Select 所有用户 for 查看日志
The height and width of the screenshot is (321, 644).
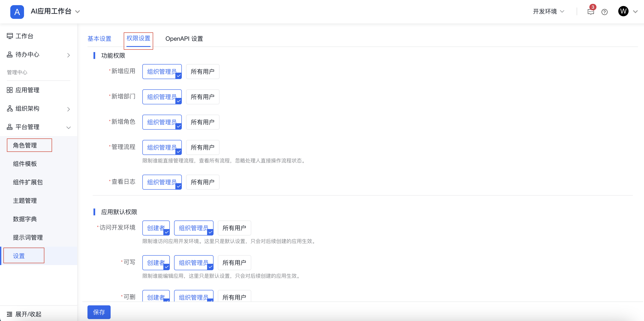click(x=203, y=182)
